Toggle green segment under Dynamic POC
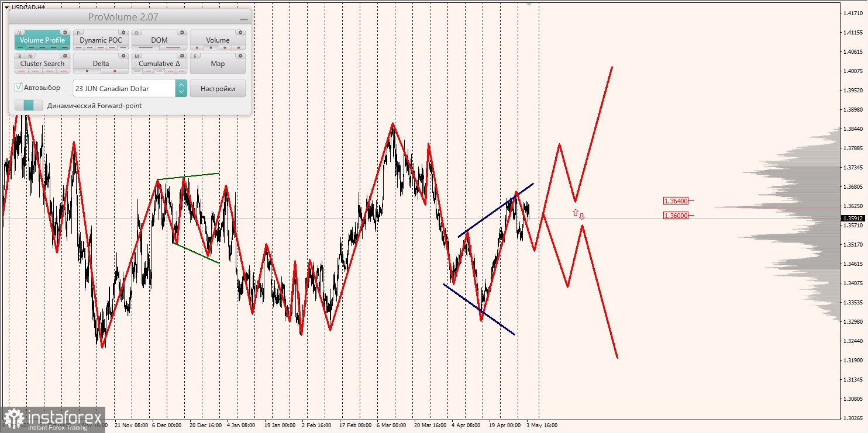868x433 pixels. coord(123,48)
